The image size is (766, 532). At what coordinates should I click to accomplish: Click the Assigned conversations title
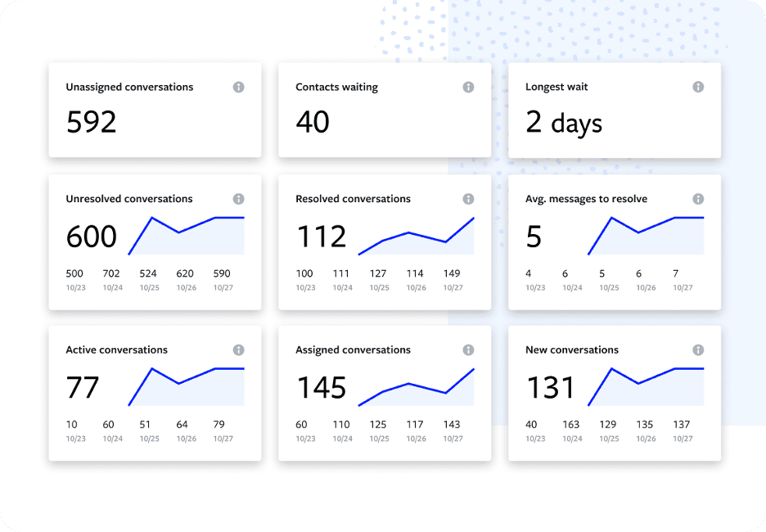[353, 349]
